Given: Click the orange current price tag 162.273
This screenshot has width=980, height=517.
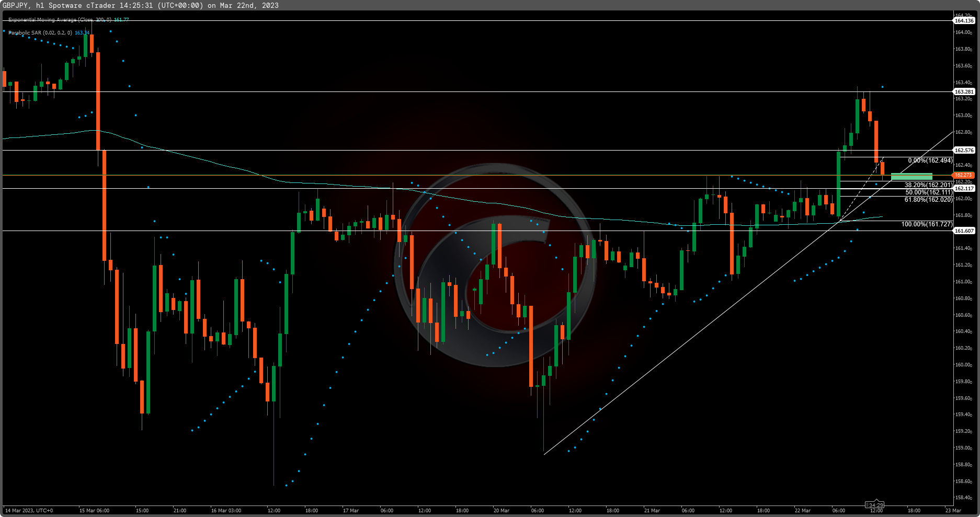Looking at the screenshot, I should tap(964, 175).
